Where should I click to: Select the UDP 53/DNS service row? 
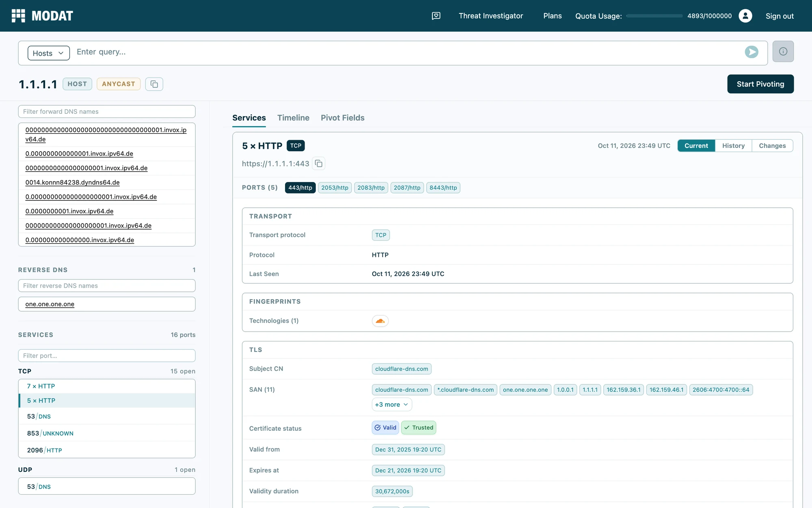click(x=107, y=486)
